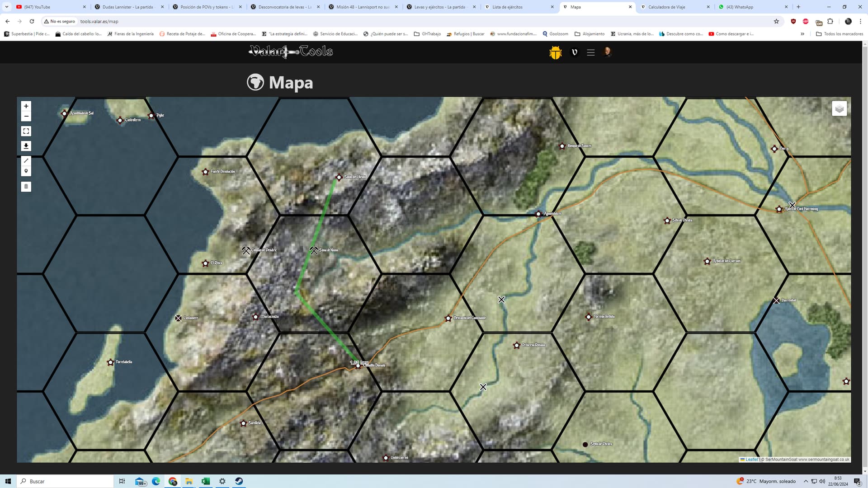This screenshot has height=488, width=868.
Task: Click the Windows Start button
Action: (x=8, y=481)
